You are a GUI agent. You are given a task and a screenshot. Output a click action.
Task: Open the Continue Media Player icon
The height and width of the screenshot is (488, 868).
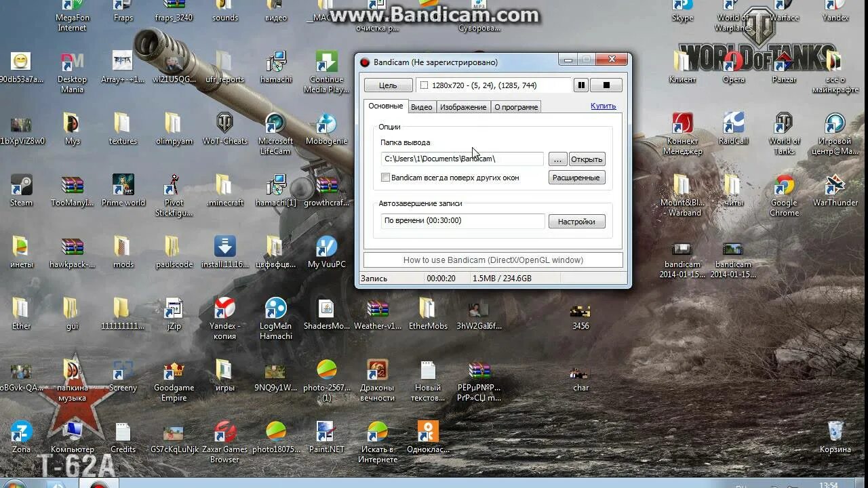(326, 72)
